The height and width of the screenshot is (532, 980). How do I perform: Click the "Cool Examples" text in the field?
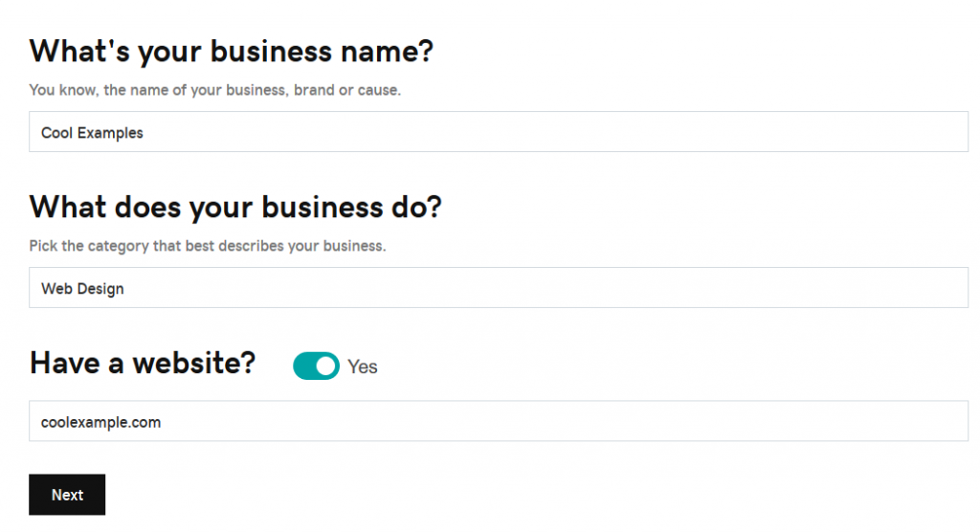(92, 133)
